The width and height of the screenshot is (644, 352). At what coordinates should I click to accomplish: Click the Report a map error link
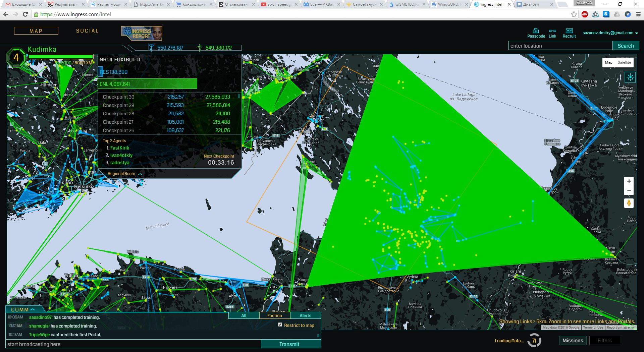tap(621, 328)
